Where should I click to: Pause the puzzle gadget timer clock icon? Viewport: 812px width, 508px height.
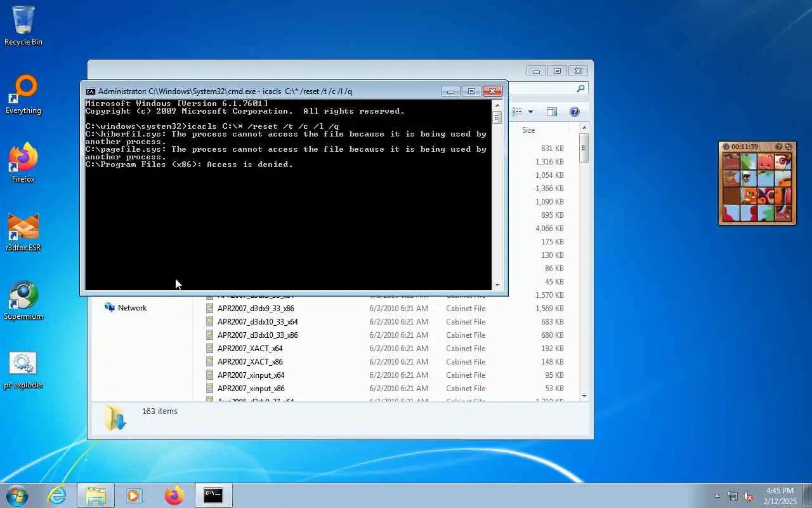726,147
